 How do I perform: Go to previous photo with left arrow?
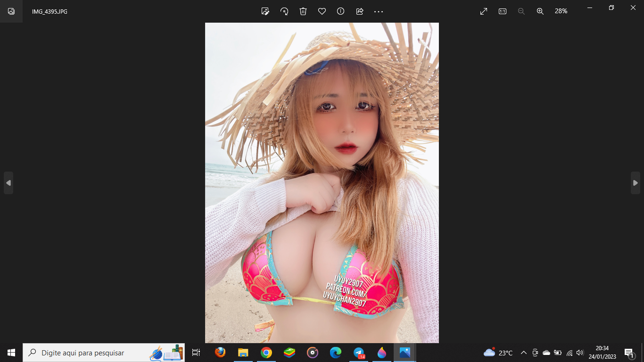[8, 183]
